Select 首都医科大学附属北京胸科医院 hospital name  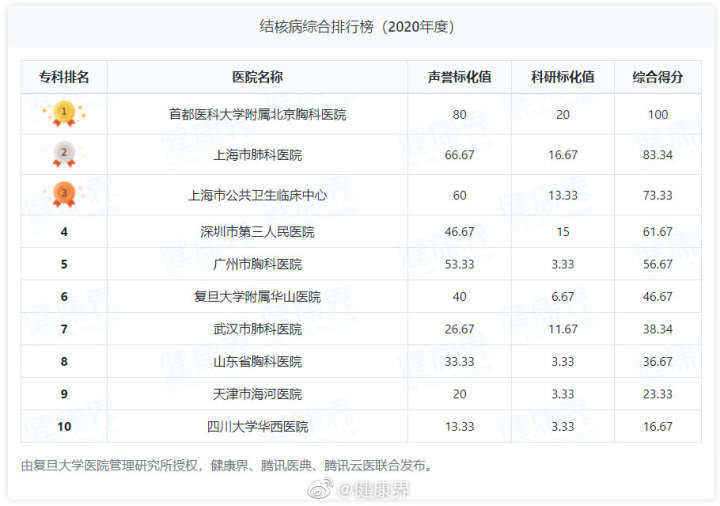(257, 114)
